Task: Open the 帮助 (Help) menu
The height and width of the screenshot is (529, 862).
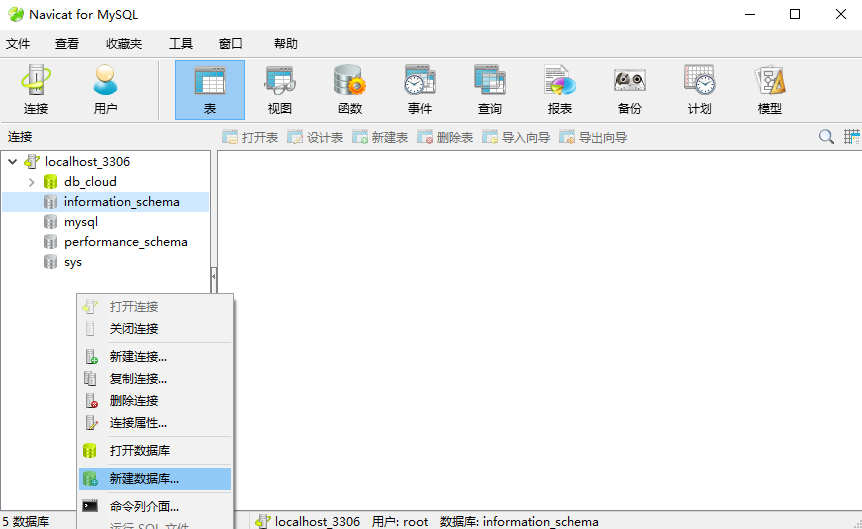Action: click(x=285, y=43)
